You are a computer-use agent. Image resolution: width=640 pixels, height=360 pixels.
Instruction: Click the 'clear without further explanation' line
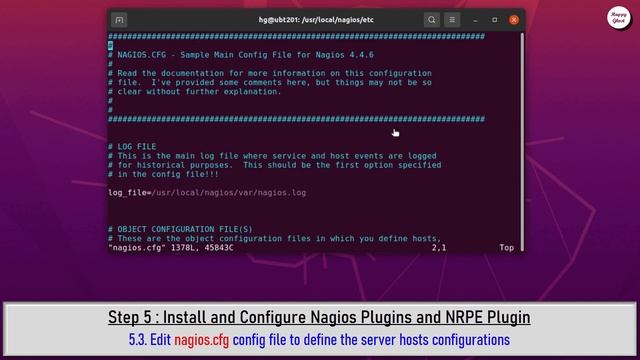pyautogui.click(x=195, y=91)
